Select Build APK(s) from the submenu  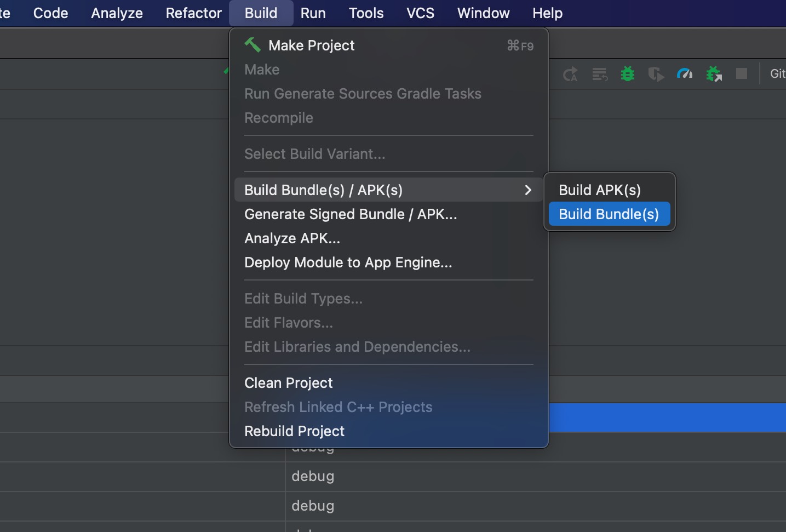(599, 190)
